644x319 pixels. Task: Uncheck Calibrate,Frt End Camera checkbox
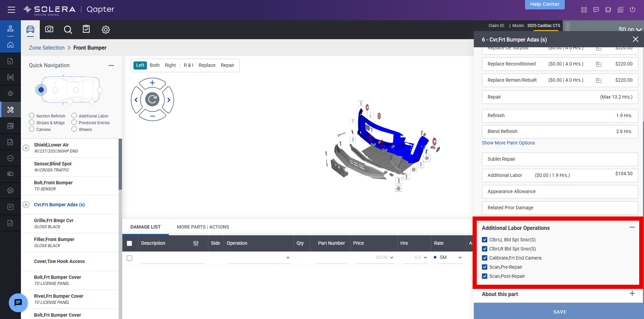[485, 258]
